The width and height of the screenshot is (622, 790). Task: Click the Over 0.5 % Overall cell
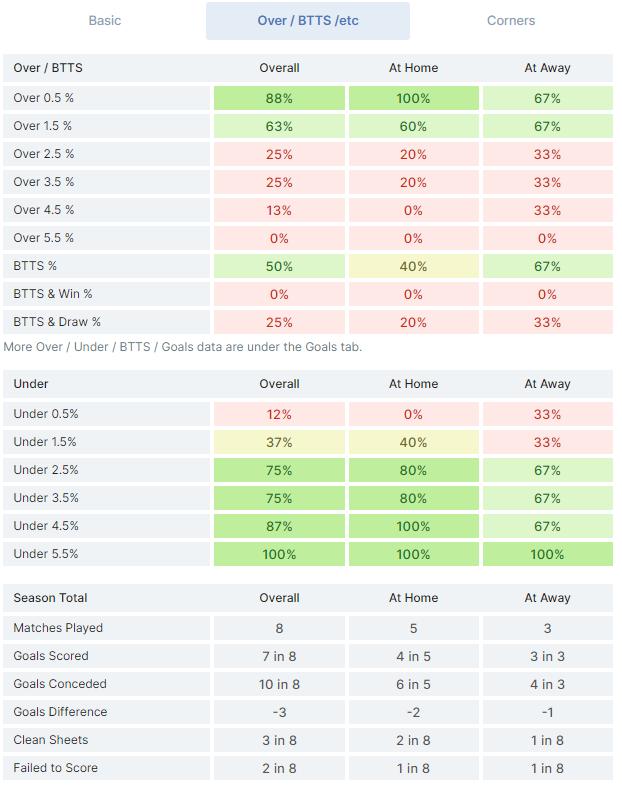[x=279, y=99]
